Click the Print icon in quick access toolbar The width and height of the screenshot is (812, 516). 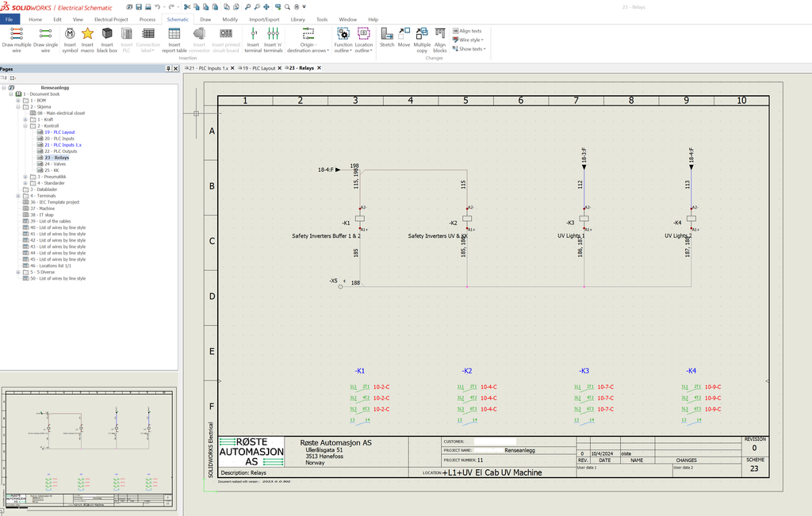148,6
